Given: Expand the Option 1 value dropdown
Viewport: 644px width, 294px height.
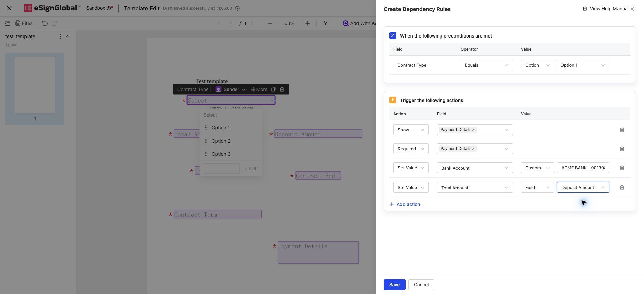Looking at the screenshot, I should tap(583, 65).
